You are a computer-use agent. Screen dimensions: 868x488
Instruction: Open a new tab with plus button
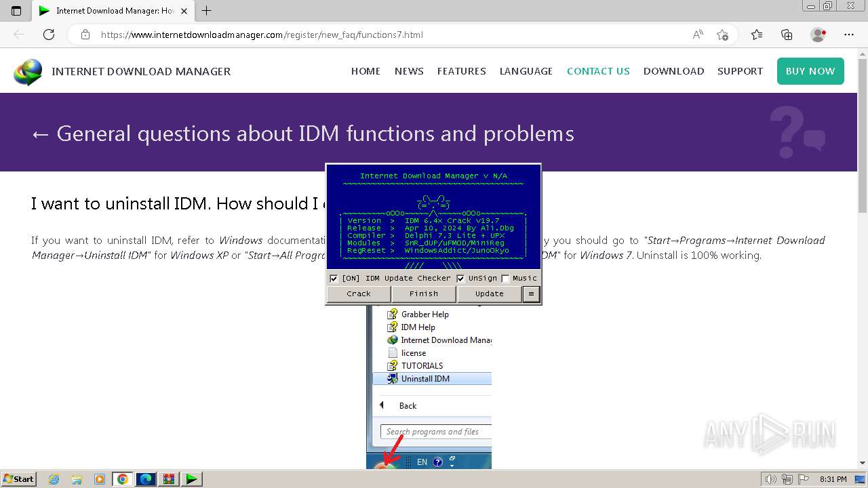point(207,11)
